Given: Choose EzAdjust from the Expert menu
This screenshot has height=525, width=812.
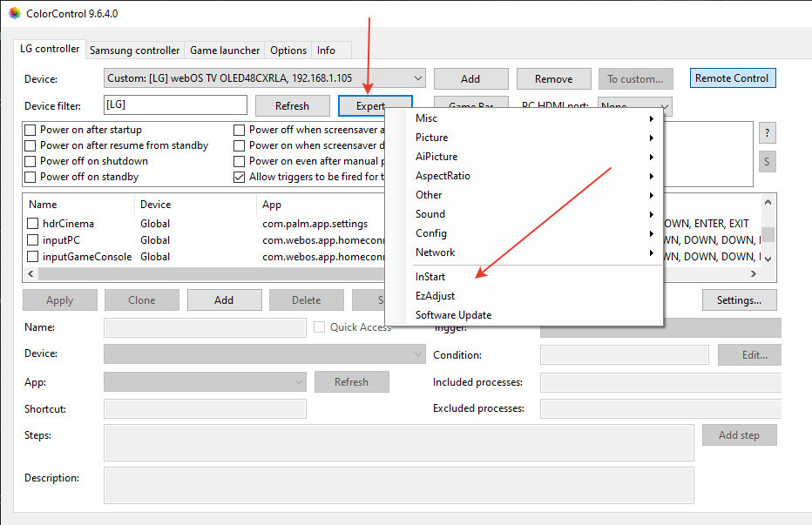Looking at the screenshot, I should [x=435, y=296].
